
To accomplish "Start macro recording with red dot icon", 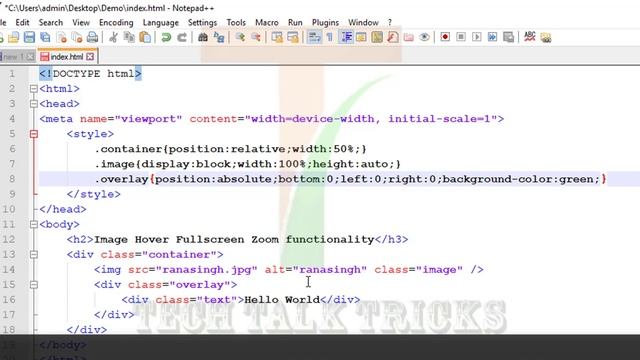I will click(445, 38).
